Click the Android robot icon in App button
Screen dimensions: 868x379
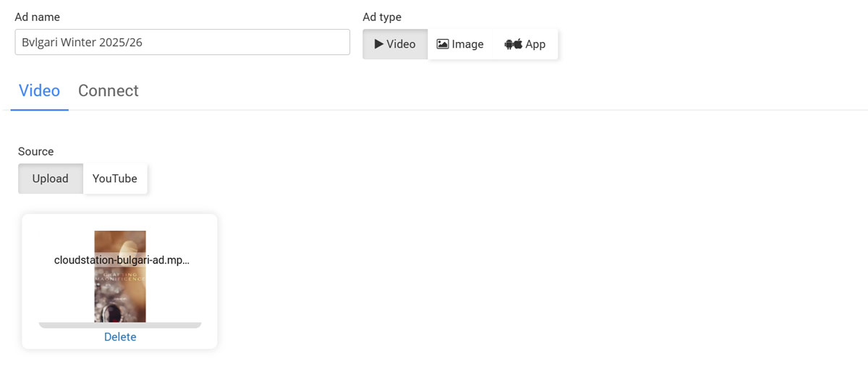coord(509,44)
